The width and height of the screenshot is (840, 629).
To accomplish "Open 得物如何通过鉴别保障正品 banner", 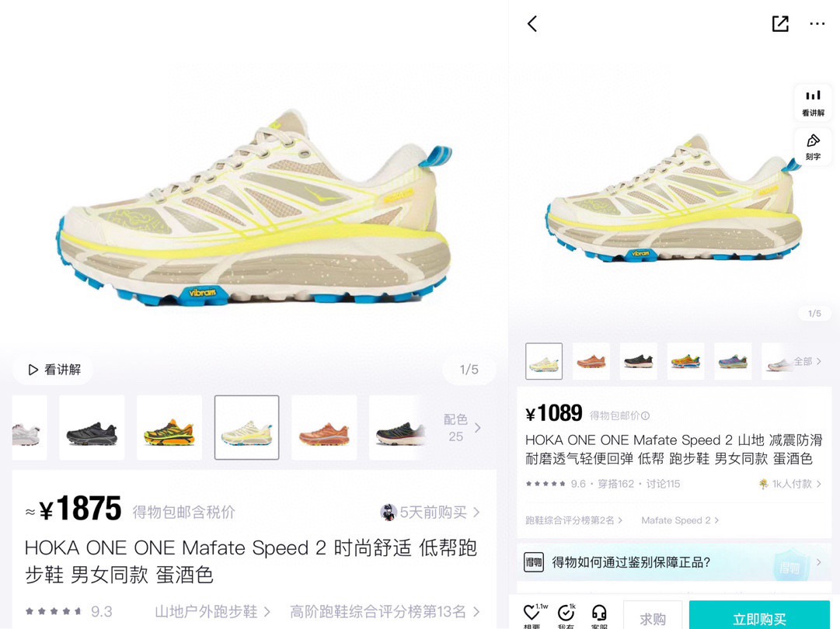I will [x=674, y=563].
